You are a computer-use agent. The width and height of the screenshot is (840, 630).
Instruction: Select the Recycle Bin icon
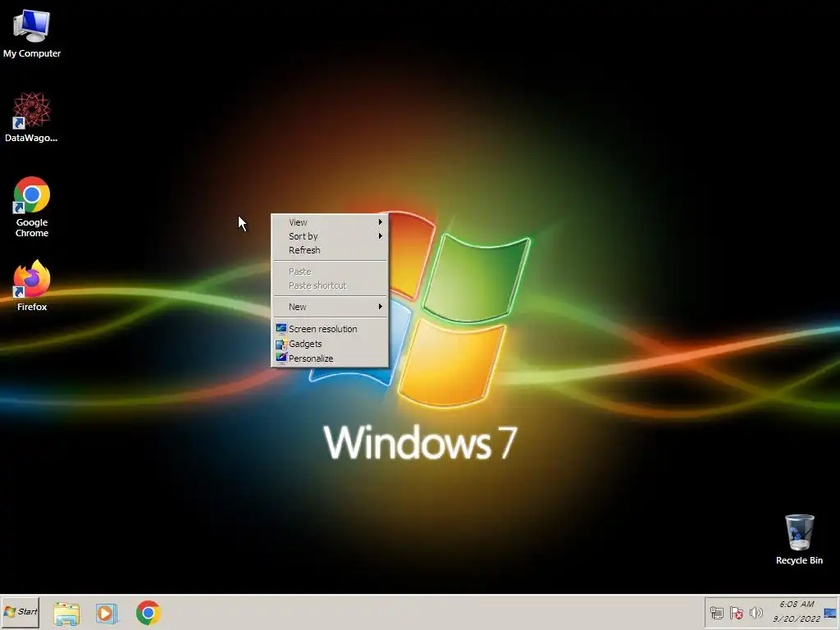(x=799, y=540)
